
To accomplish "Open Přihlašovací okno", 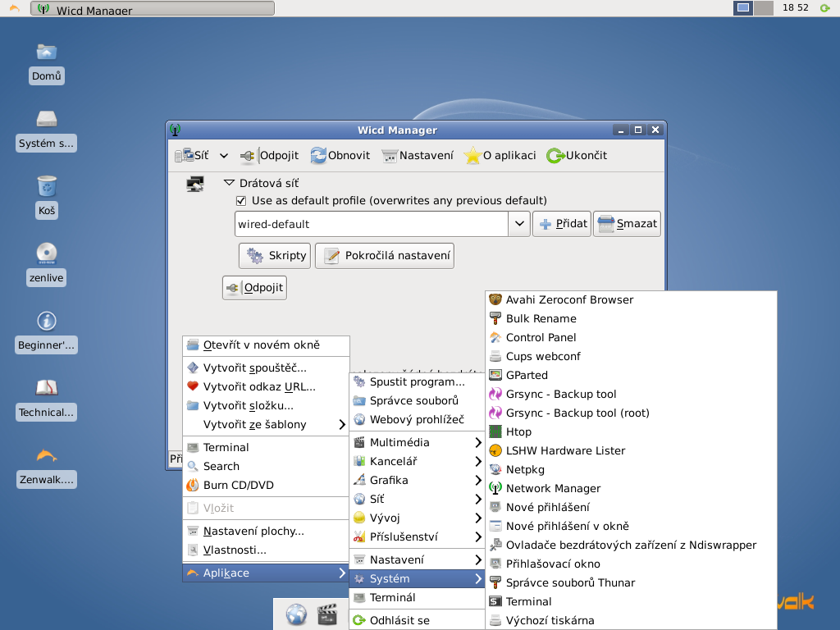I will click(x=631, y=564).
